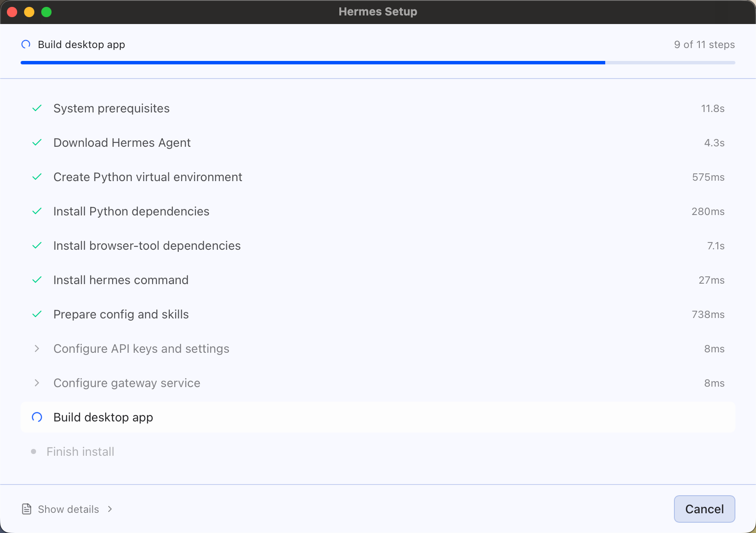
Task: Open the Show details chevron
Action: tap(110, 509)
